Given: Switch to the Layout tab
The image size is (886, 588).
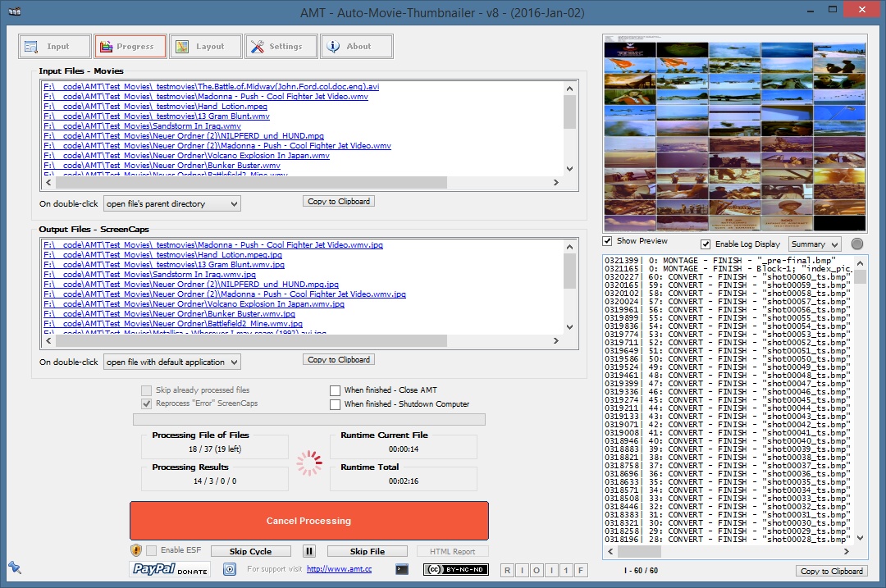Looking at the screenshot, I should (x=206, y=47).
